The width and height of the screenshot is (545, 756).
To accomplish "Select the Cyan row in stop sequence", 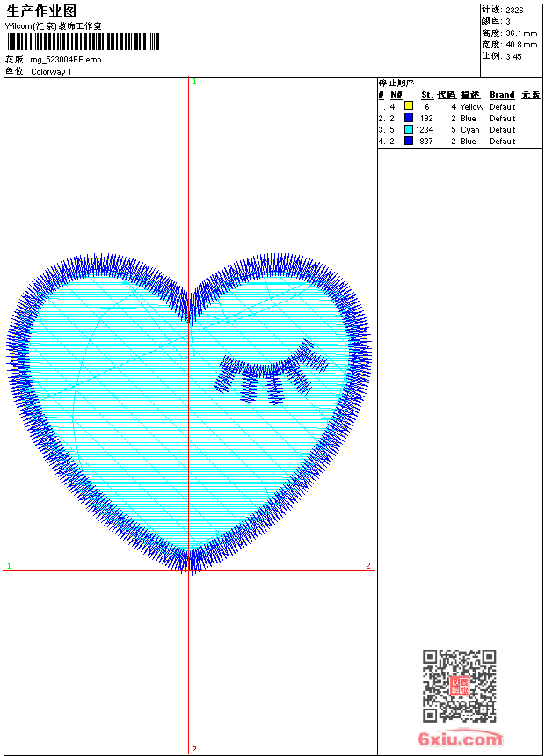I will (x=470, y=129).
